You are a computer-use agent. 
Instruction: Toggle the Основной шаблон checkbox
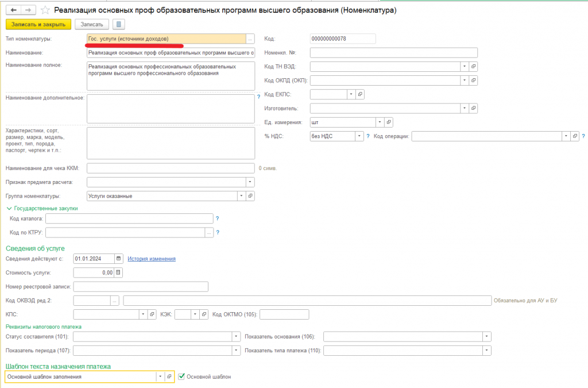coord(181,377)
